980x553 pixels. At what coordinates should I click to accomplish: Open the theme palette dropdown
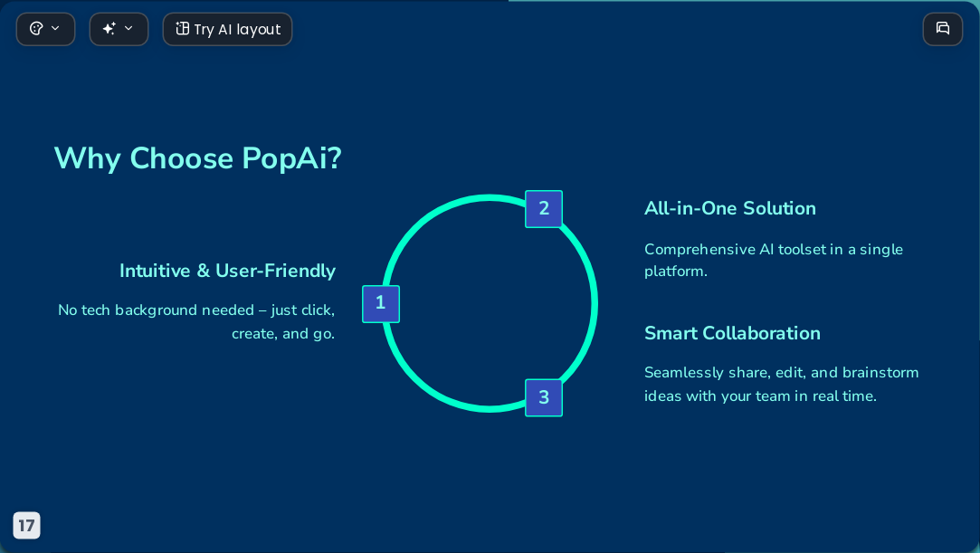45,29
